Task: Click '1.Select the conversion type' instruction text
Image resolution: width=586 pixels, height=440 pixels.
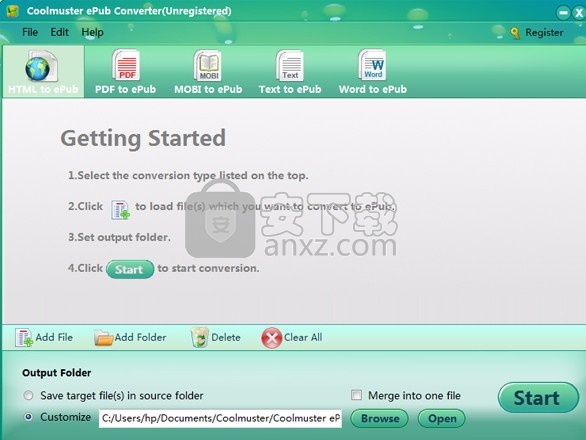Action: click(x=188, y=175)
